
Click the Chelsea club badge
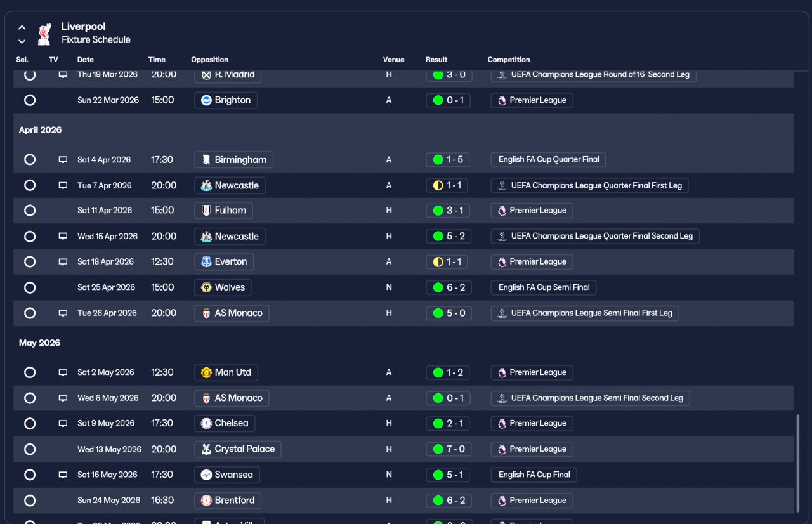[206, 423]
